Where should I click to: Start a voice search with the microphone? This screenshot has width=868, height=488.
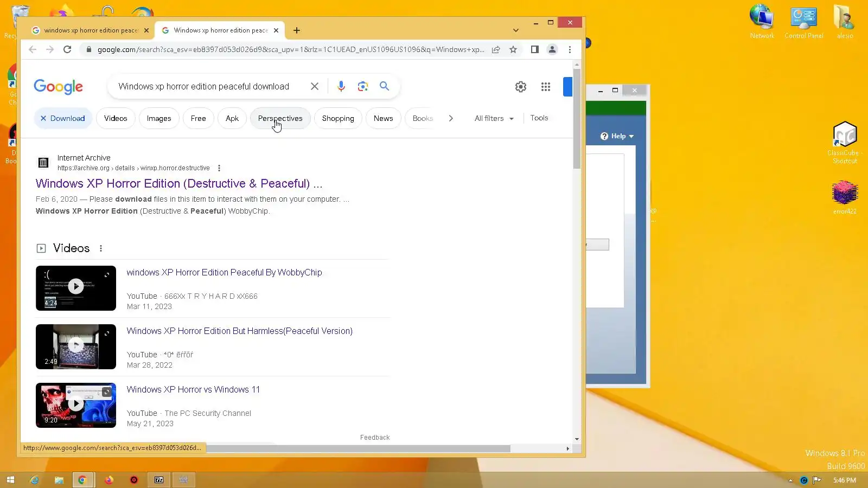click(341, 86)
